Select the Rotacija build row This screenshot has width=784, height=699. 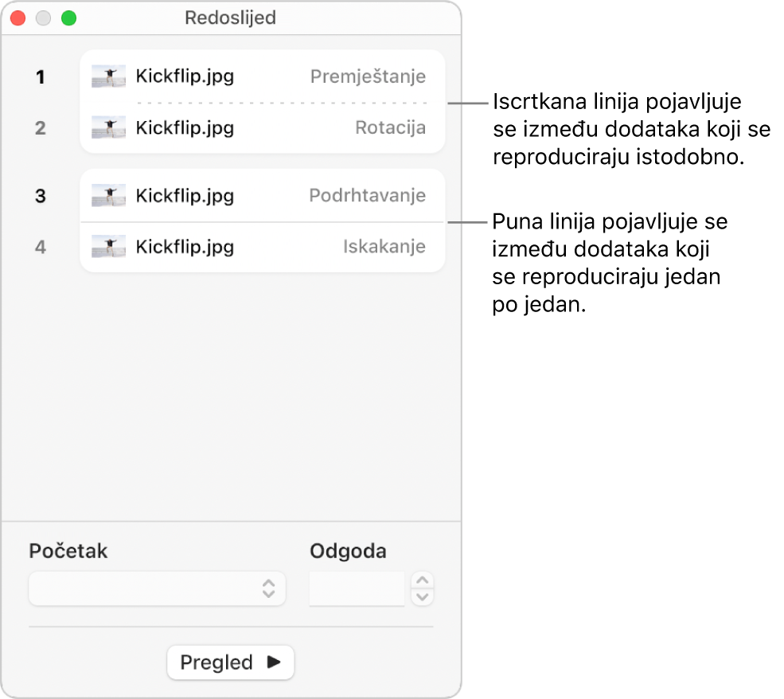(x=262, y=128)
